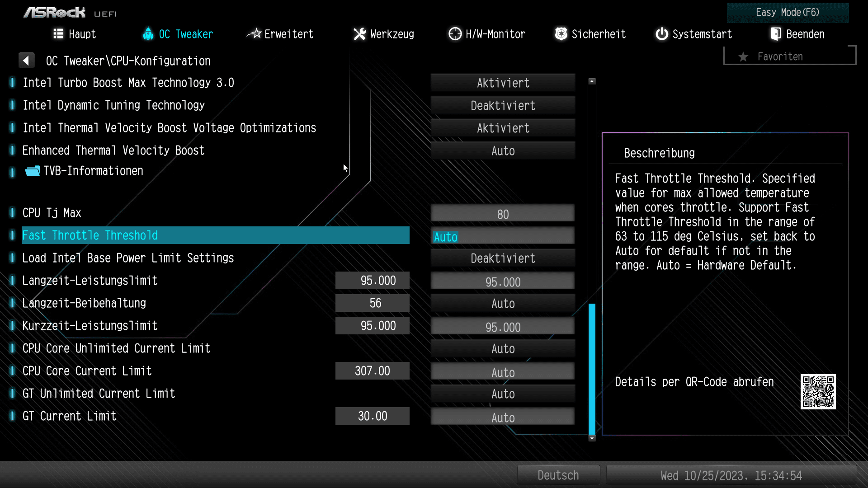Open Enhanced Thermal Velocity Boost Auto dropdown
This screenshot has height=488, width=868.
point(503,151)
